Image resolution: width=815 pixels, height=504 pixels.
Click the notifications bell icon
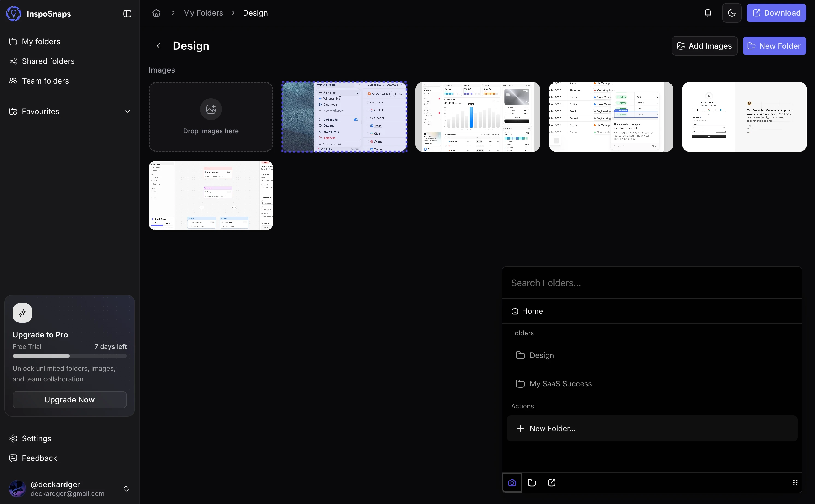pyautogui.click(x=708, y=13)
